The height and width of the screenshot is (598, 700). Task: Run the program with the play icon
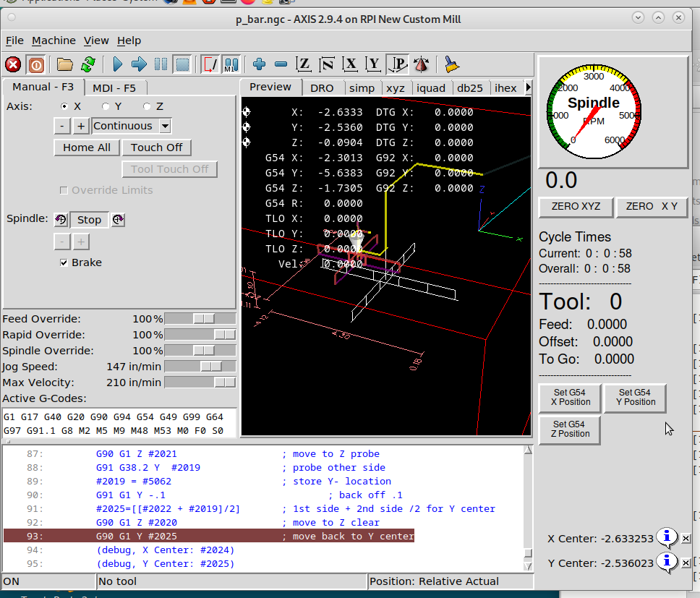click(118, 64)
